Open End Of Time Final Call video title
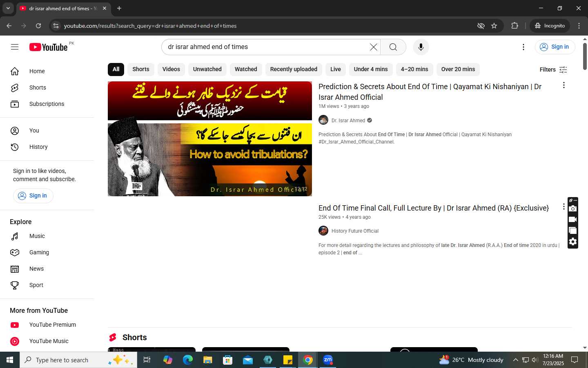Viewport: 588px width, 368px height. (434, 208)
